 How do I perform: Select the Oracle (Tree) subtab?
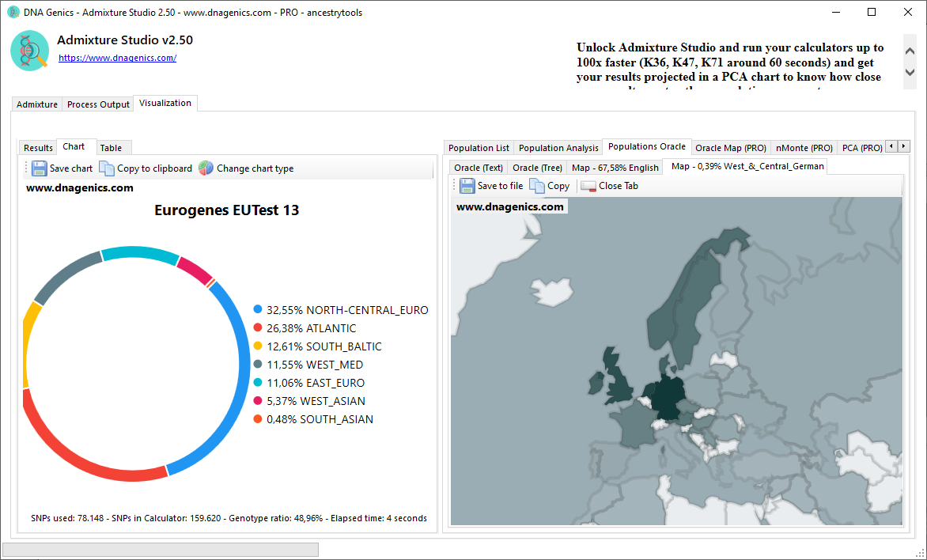(x=536, y=167)
